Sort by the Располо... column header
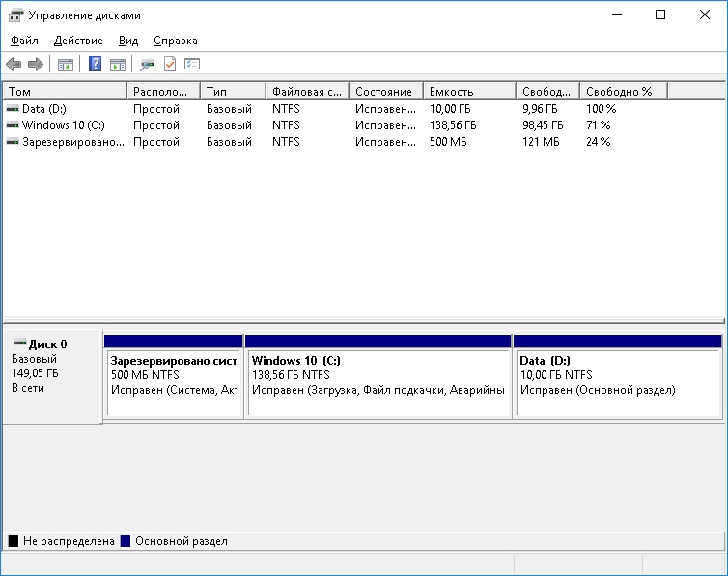The image size is (728, 576). (163, 92)
